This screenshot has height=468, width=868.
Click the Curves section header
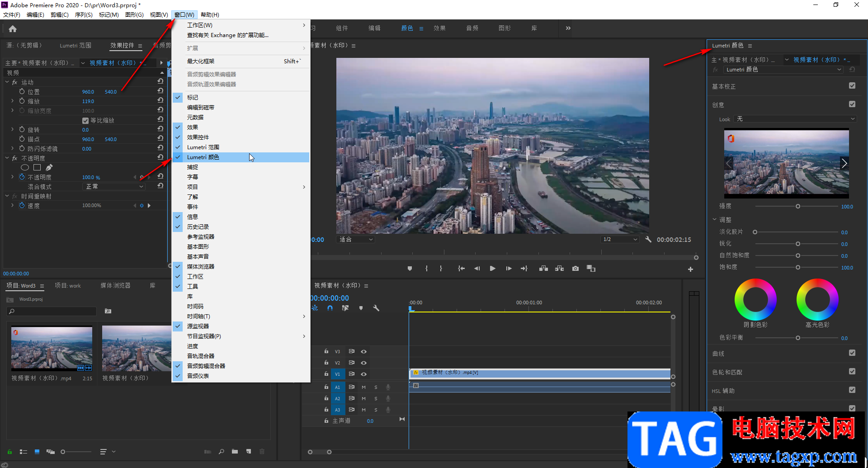tap(718, 354)
